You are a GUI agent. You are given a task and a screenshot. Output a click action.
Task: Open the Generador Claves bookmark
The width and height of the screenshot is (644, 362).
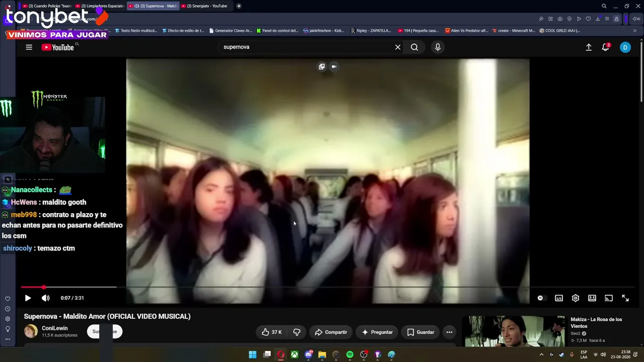coord(230,31)
